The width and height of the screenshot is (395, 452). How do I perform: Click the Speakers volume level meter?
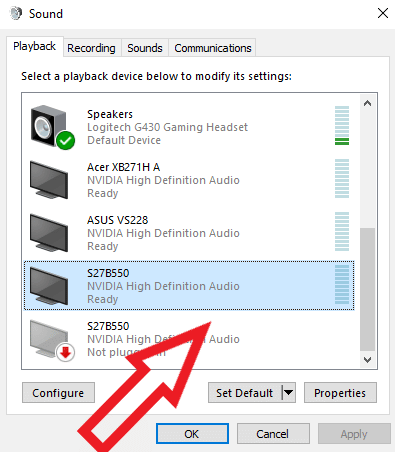[342, 126]
